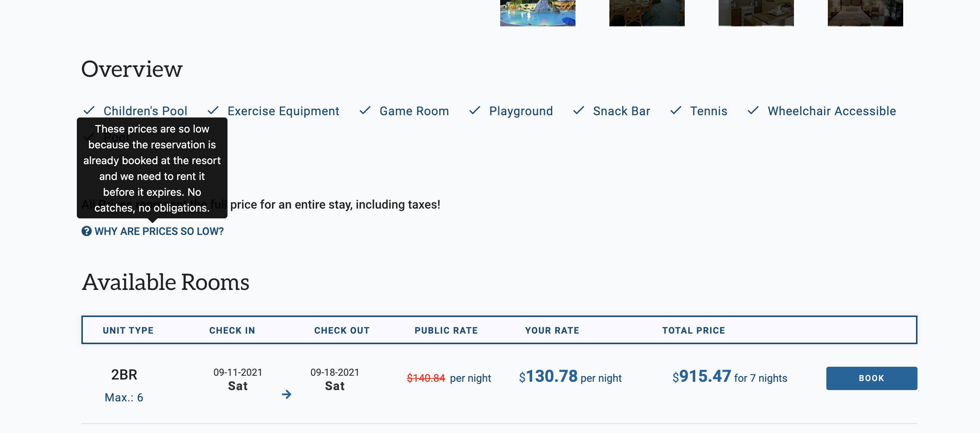This screenshot has width=980, height=433.
Task: Book the 2BR room
Action: (871, 378)
